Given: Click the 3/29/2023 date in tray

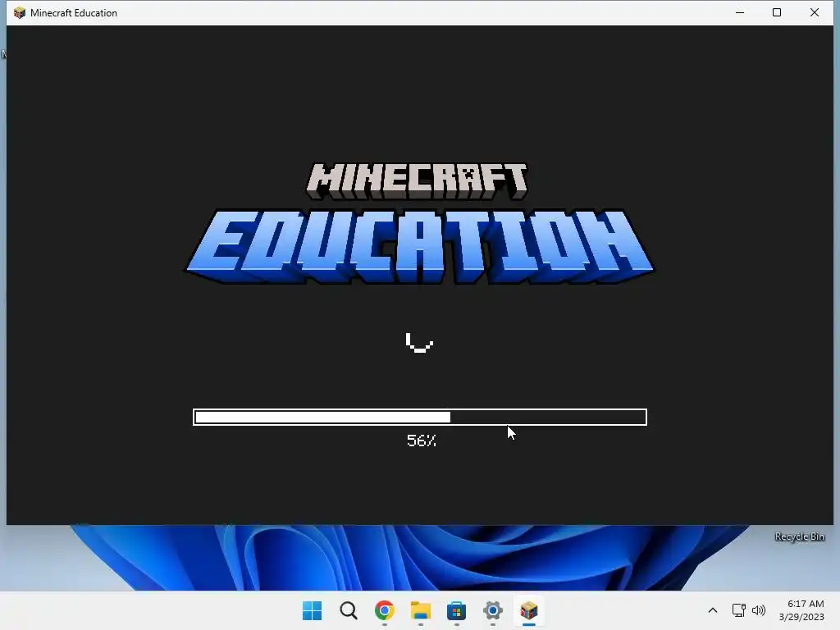Looking at the screenshot, I should coord(801,617).
